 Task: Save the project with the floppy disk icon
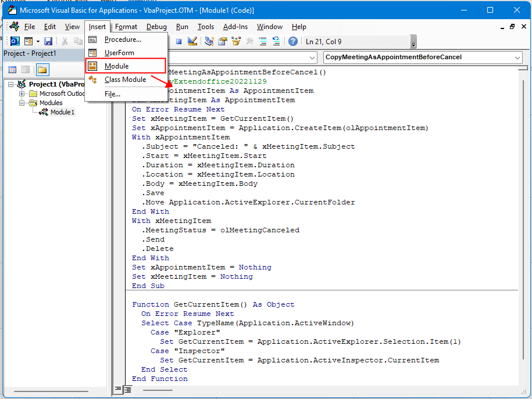48,41
